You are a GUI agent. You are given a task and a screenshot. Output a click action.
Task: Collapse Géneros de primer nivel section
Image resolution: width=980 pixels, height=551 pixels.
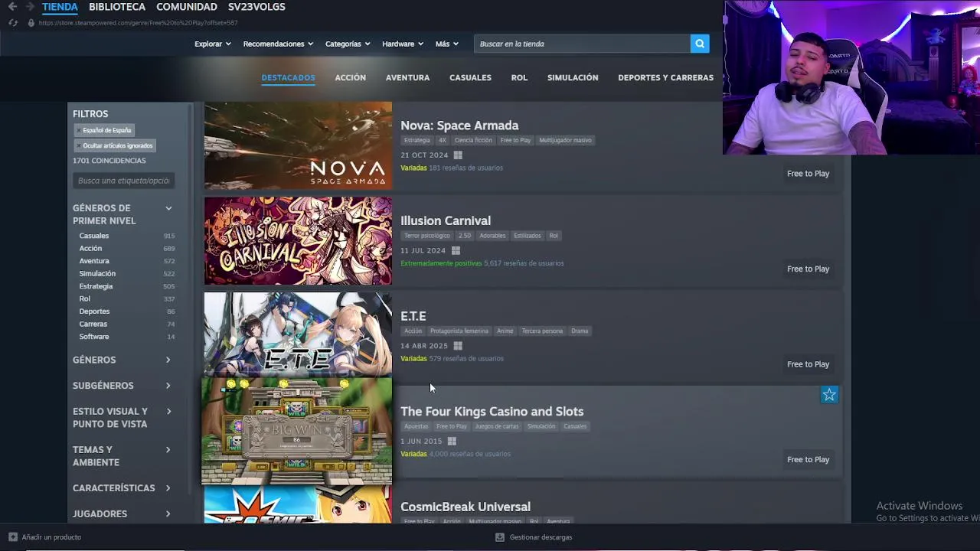pyautogui.click(x=168, y=208)
